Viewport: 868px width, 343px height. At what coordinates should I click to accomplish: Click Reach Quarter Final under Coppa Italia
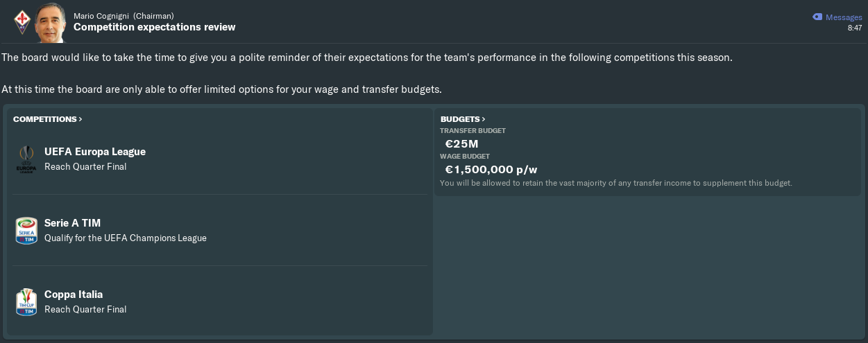tap(85, 310)
